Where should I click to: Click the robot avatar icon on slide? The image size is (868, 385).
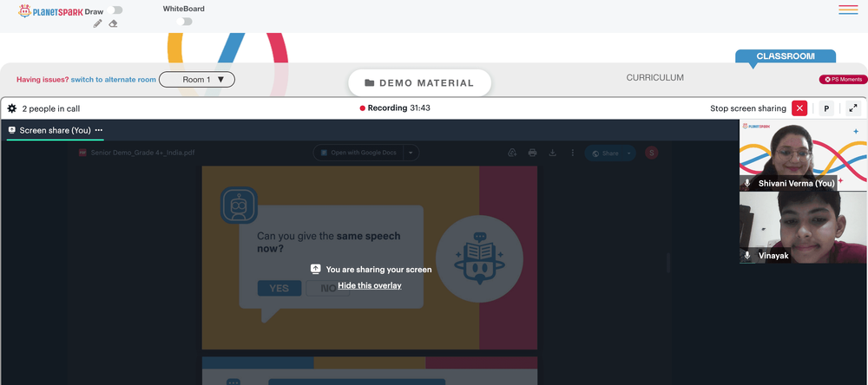pyautogui.click(x=240, y=206)
